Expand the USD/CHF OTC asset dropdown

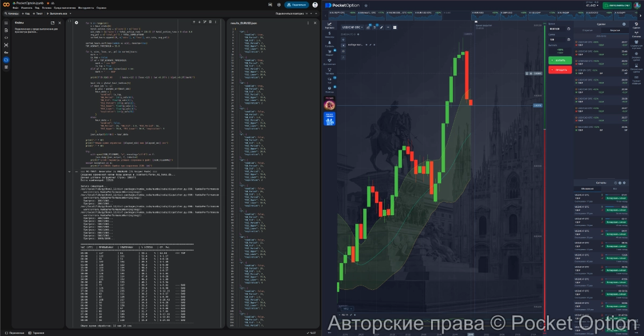tap(353, 27)
